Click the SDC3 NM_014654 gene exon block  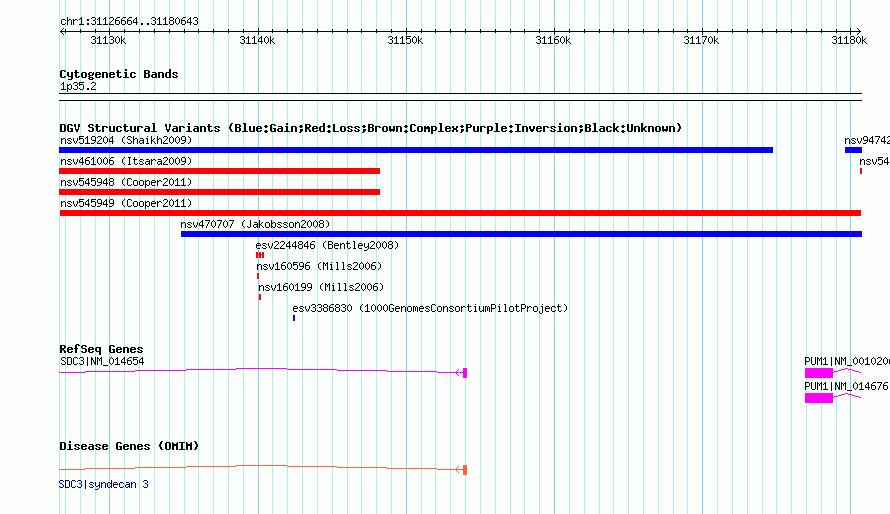click(465, 373)
